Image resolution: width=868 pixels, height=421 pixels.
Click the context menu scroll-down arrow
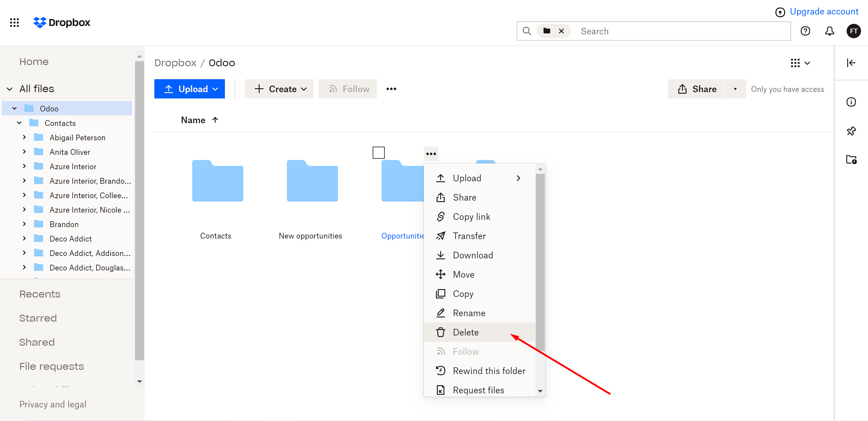coord(540,391)
